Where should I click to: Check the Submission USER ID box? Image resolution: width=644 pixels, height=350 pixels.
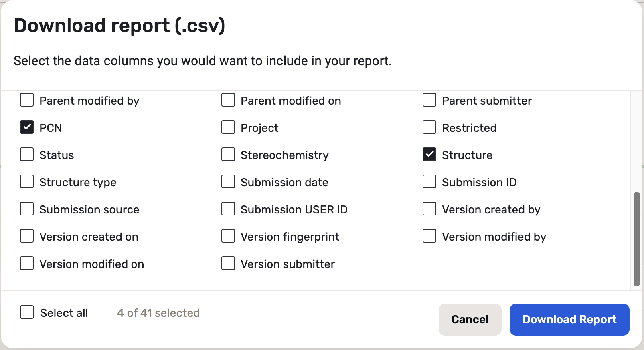click(228, 209)
